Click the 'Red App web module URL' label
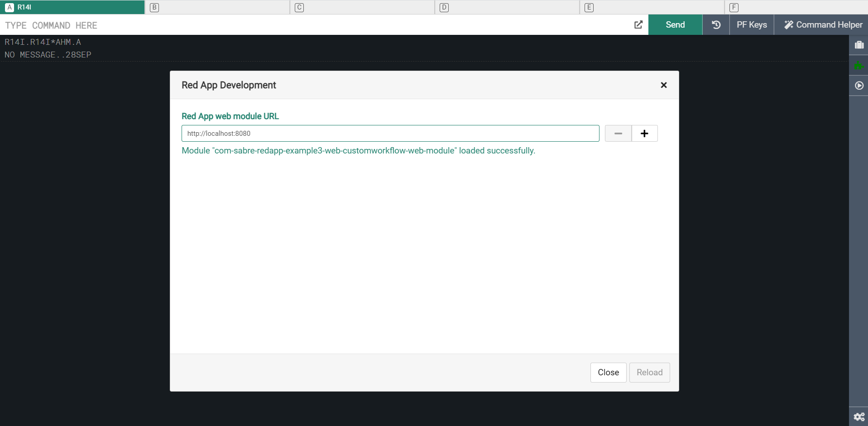This screenshot has height=426, width=868. pos(230,116)
